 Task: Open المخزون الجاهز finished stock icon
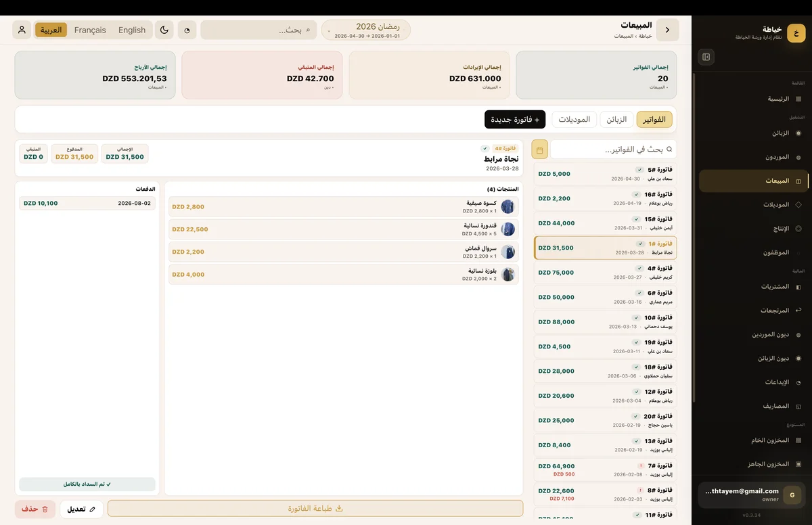(798, 464)
